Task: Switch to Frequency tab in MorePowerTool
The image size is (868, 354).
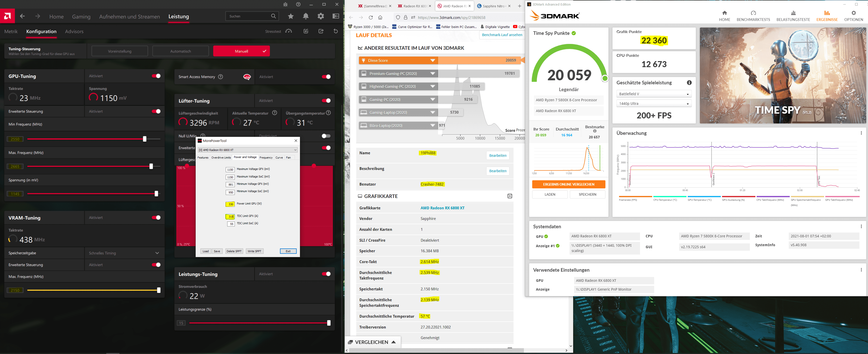Action: pos(266,158)
